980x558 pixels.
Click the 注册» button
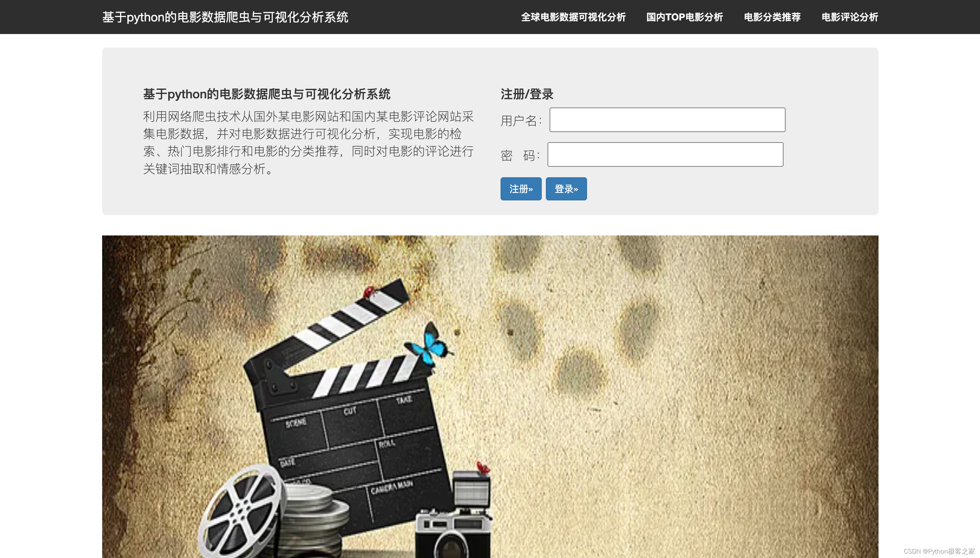click(x=521, y=188)
